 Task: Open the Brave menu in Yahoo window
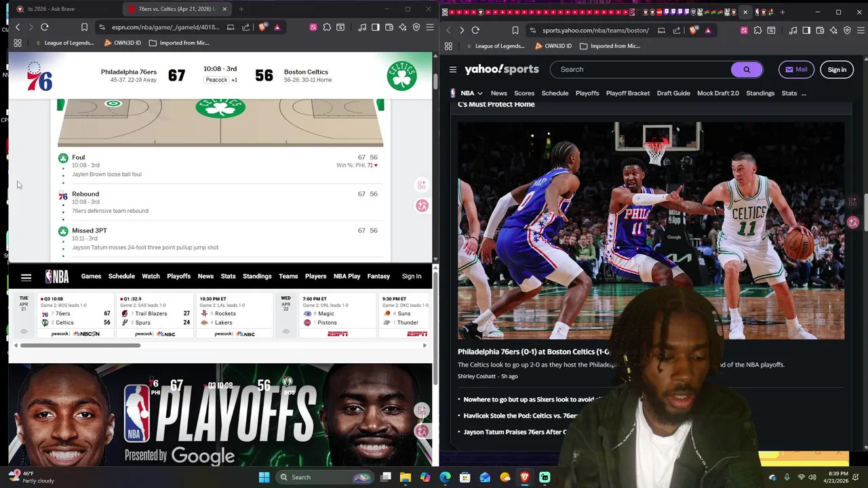point(861,30)
